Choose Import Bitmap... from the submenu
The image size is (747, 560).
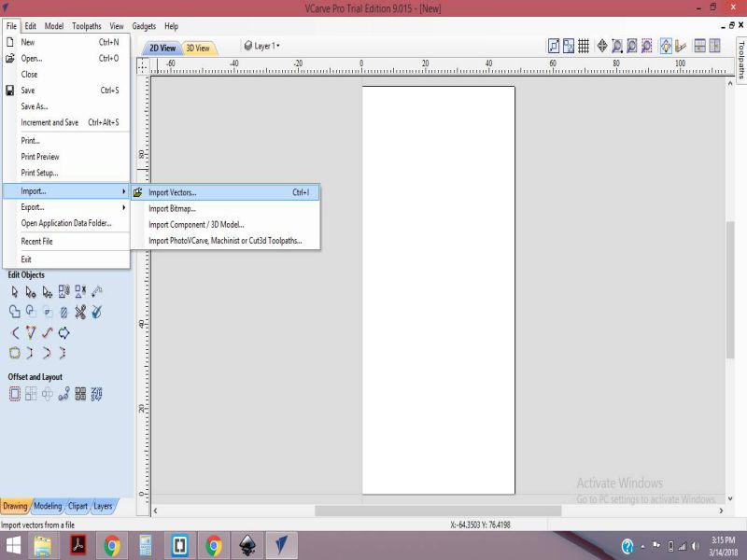click(225, 208)
